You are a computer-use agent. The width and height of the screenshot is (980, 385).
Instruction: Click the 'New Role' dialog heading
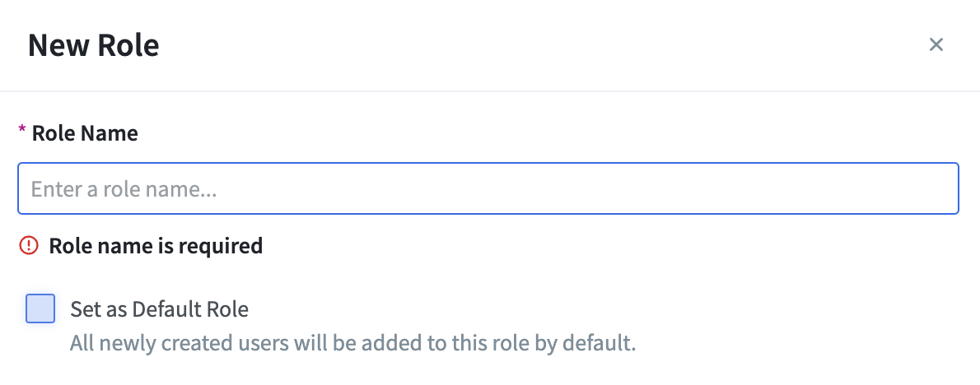[94, 45]
